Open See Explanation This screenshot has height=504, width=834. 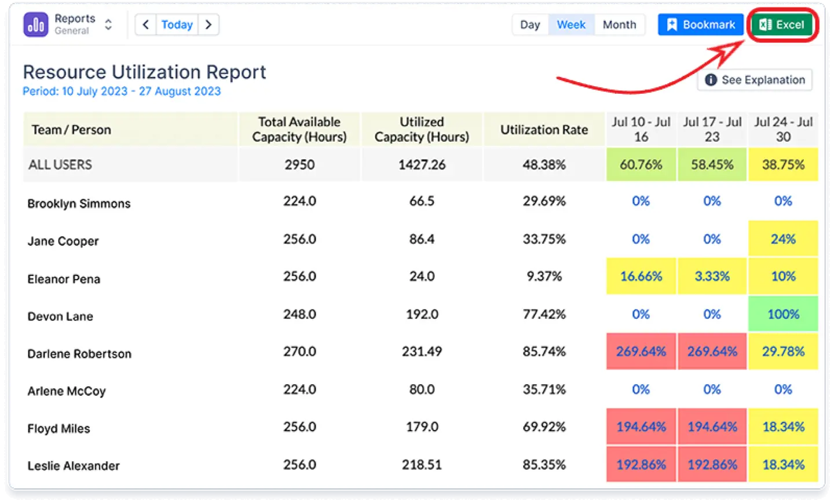755,80
